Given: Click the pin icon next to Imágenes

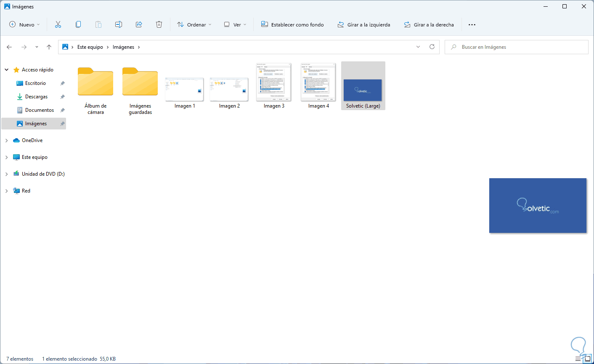Looking at the screenshot, I should 63,124.
